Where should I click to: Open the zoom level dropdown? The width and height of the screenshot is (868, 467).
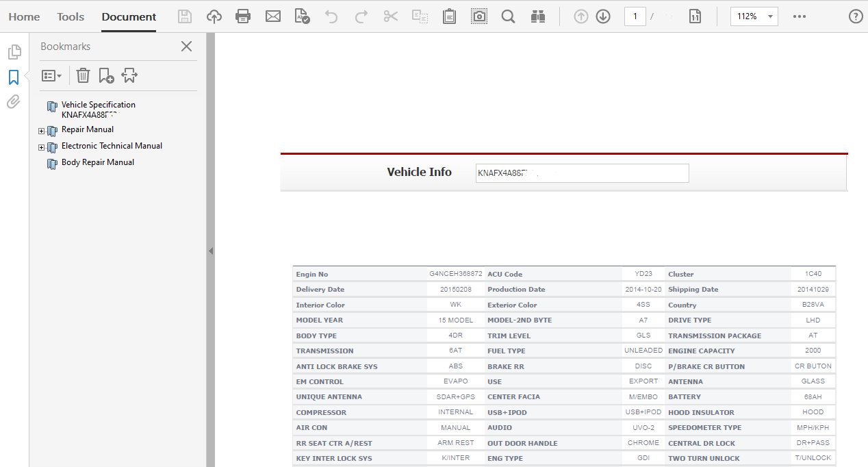pos(771,16)
